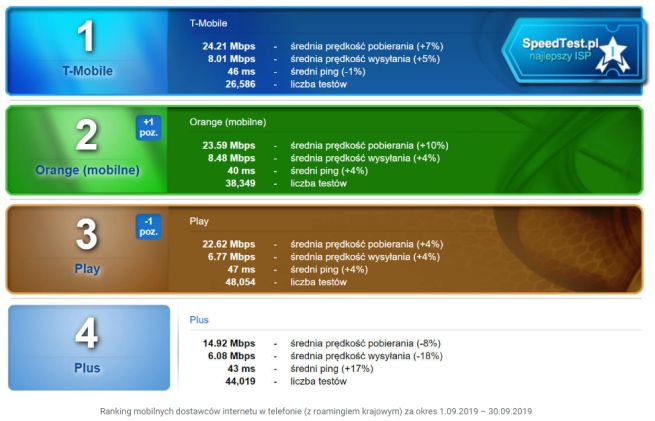Viewport: 655px width, 421px height.
Task: Click Orange 38,349 liczba testów value
Action: (240, 183)
